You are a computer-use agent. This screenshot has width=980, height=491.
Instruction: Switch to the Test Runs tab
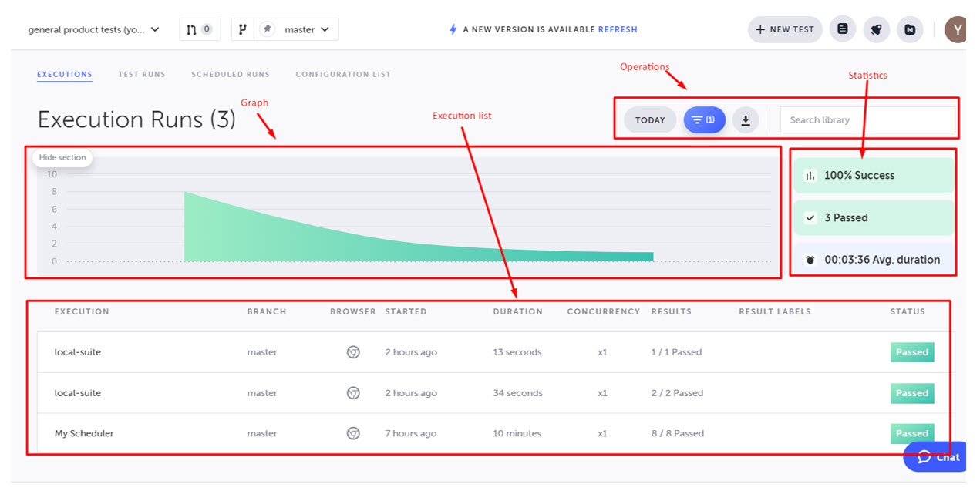142,75
